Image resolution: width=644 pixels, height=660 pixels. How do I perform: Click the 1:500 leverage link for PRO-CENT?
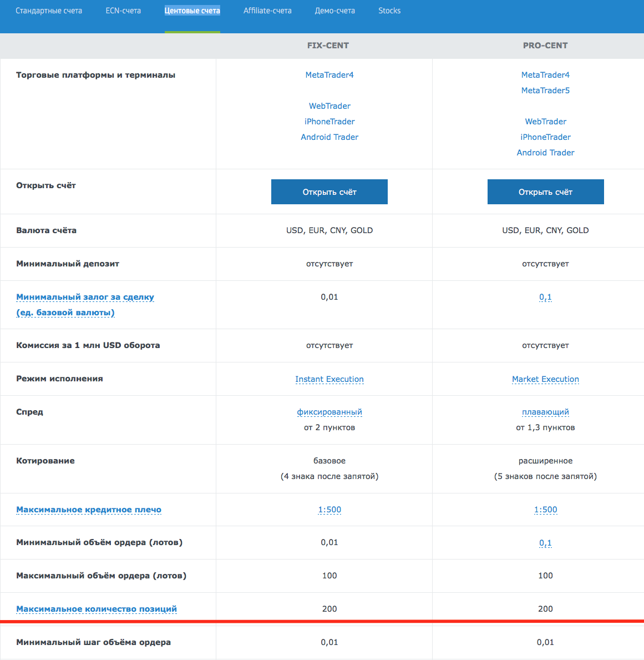coord(546,510)
